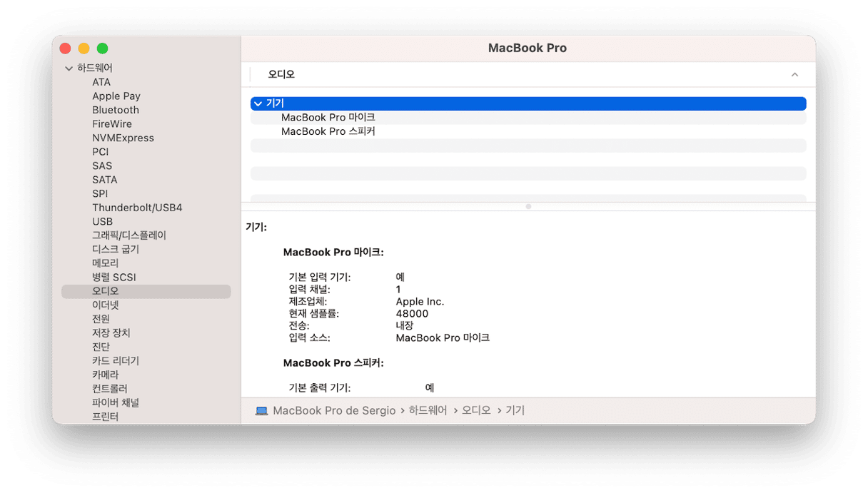The image size is (868, 493).
Task: Open 그래픽/디스플레이 hardware category
Action: coord(129,235)
